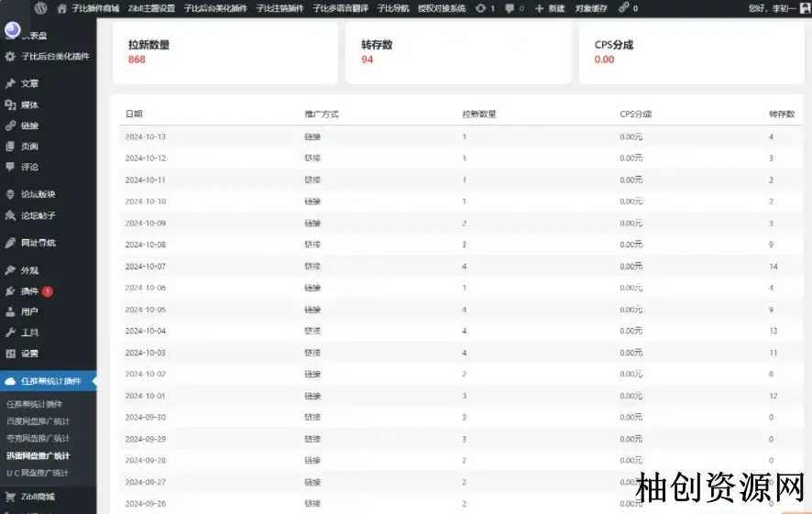
Task: Click the updates icon in admin bar
Action: pyautogui.click(x=481, y=8)
